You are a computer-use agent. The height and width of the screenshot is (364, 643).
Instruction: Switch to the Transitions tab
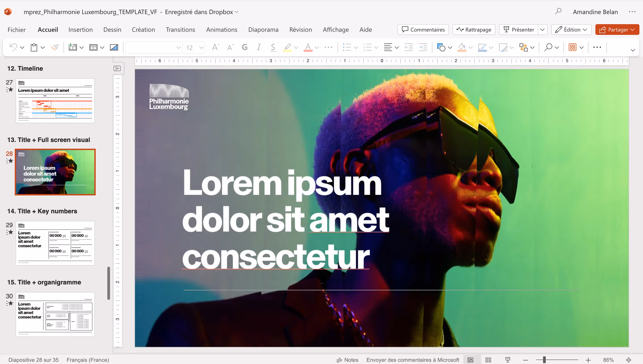point(180,30)
